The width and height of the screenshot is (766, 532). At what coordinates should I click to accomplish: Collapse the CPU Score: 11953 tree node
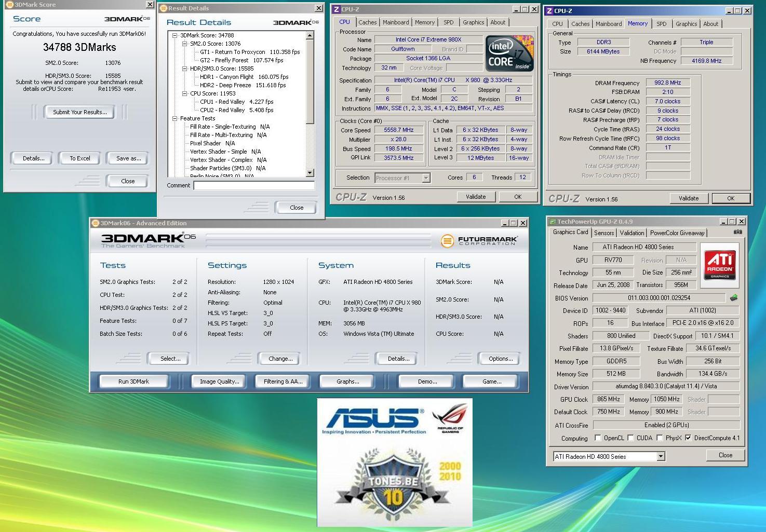point(184,93)
